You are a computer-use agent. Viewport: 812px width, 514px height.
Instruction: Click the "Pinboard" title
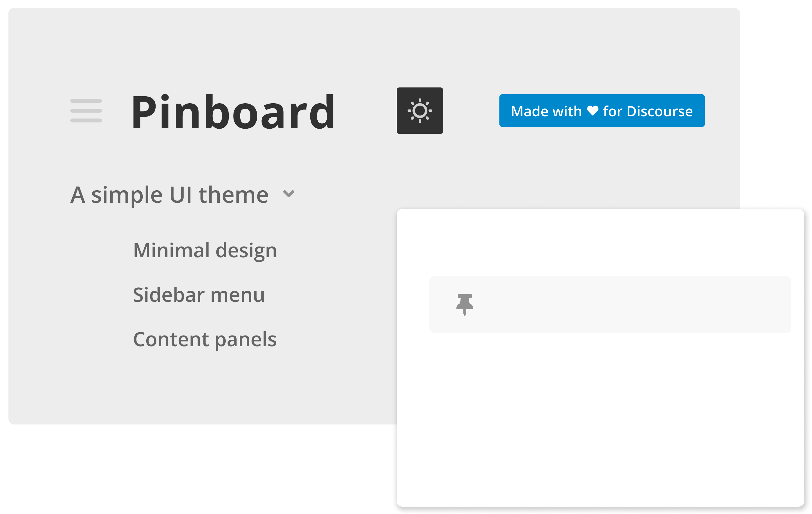(233, 112)
